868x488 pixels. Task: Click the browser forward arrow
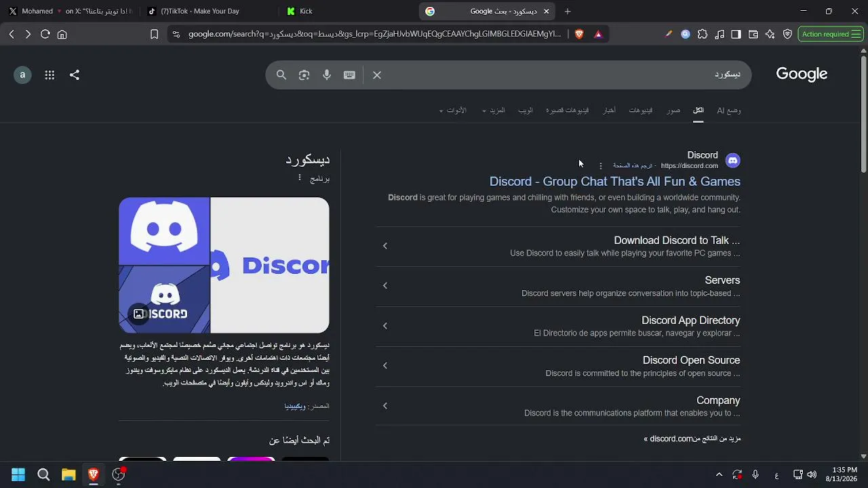pos(28,35)
